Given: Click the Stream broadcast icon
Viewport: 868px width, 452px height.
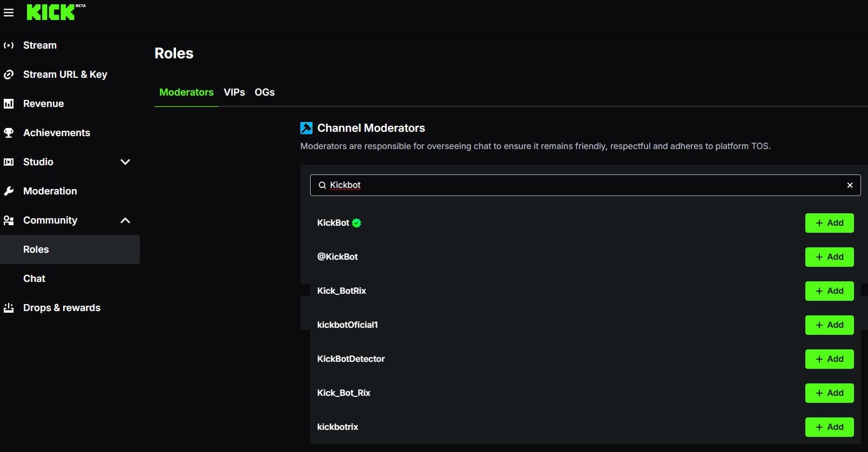Looking at the screenshot, I should 9,45.
